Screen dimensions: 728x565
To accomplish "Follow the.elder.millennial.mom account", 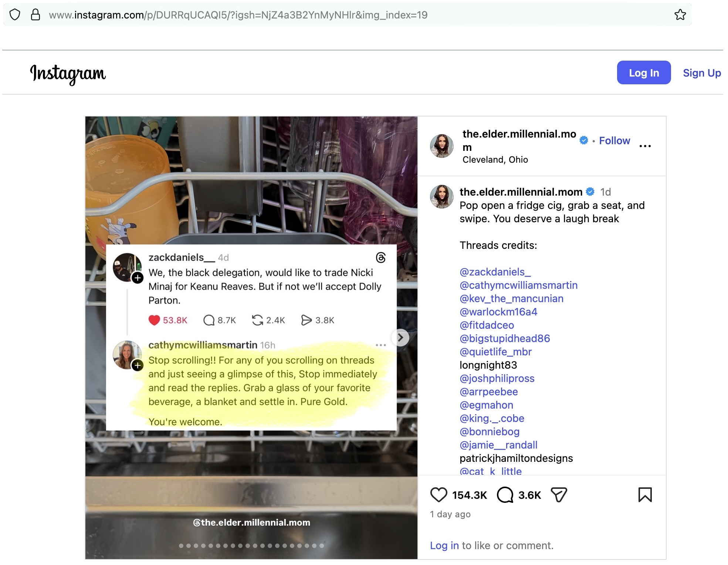I will point(614,141).
